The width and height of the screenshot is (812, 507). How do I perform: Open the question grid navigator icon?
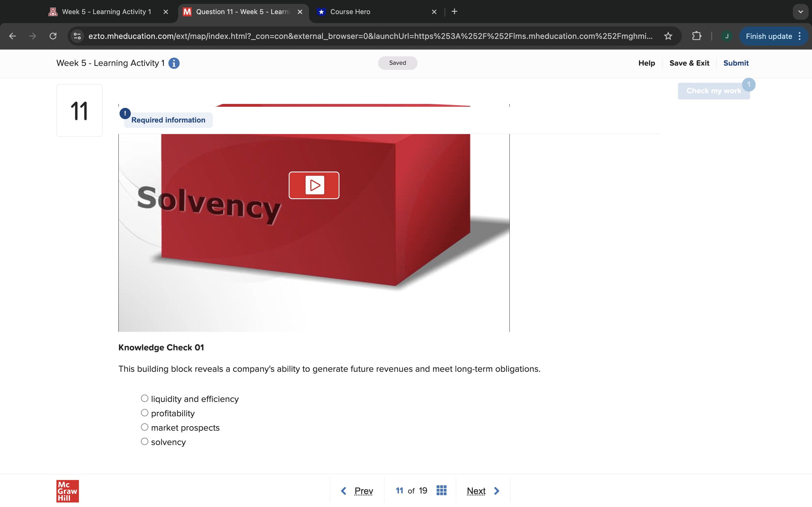pyautogui.click(x=441, y=491)
